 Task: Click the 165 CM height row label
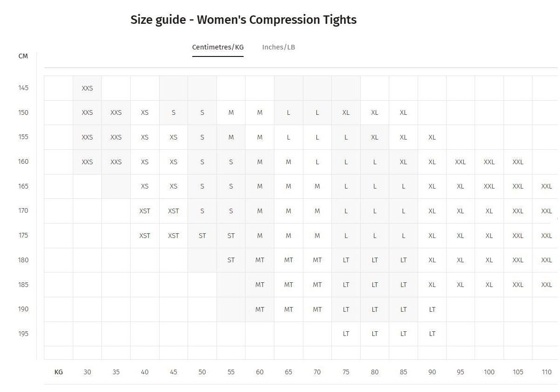(23, 186)
